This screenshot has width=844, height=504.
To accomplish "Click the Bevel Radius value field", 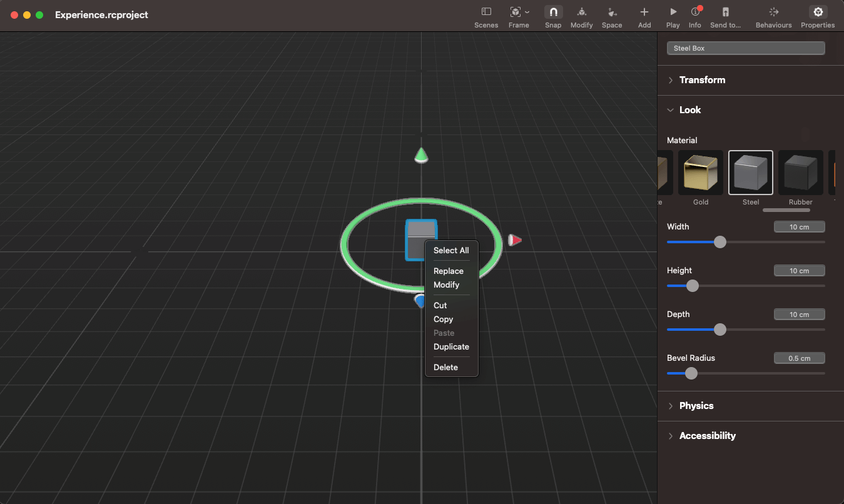I will pyautogui.click(x=800, y=358).
